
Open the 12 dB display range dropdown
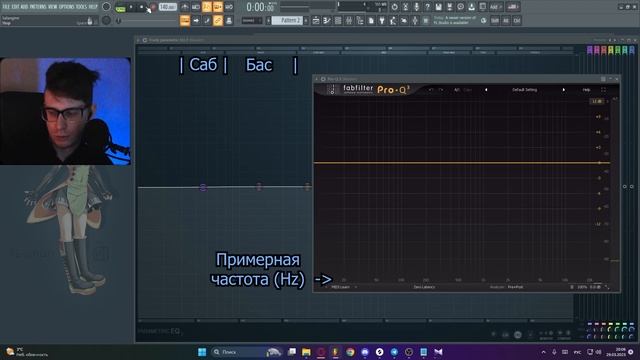pos(597,101)
